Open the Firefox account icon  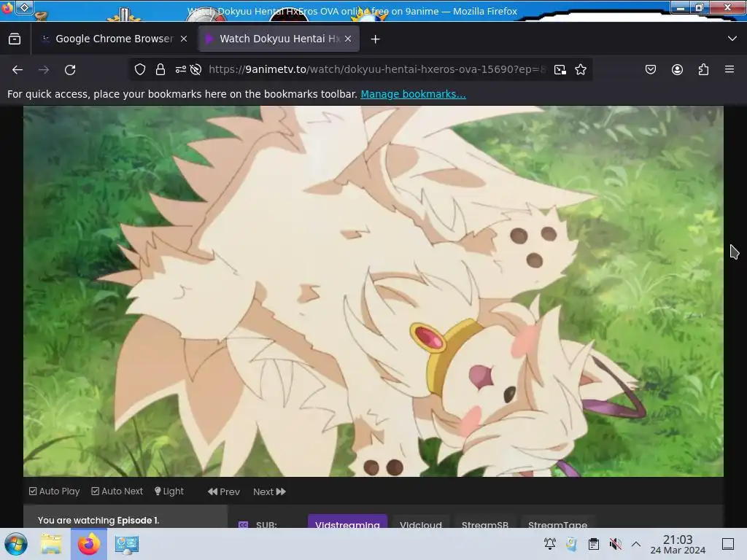coord(677,69)
